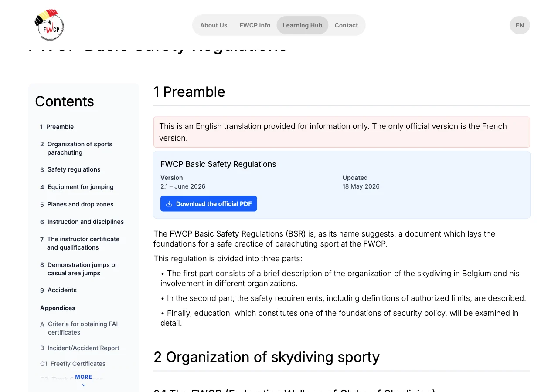Image resolution: width=558 pixels, height=392 pixels.
Task: Download the official PDF
Action: (x=209, y=204)
